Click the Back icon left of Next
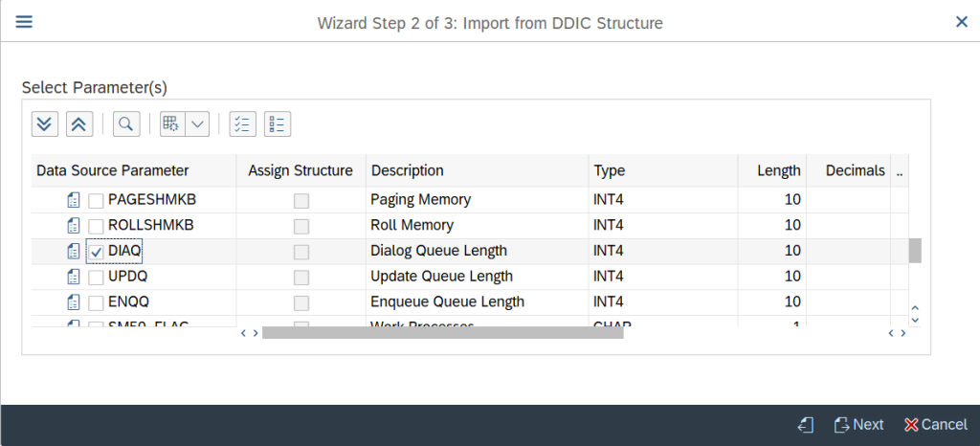This screenshot has height=446, width=980. pyautogui.click(x=806, y=425)
